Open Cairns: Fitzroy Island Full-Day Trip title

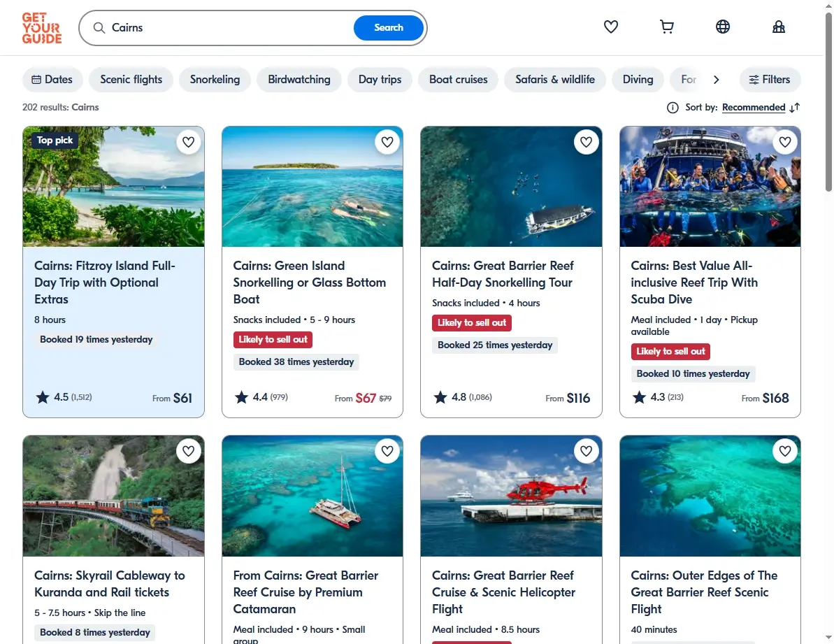104,282
